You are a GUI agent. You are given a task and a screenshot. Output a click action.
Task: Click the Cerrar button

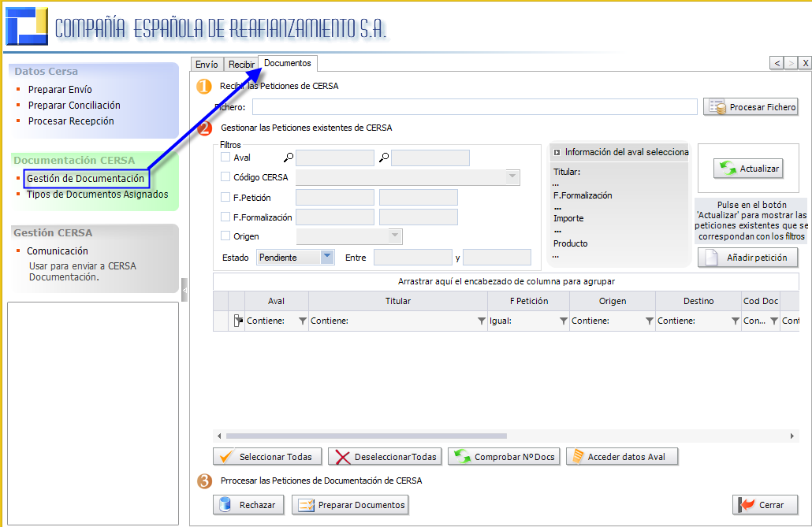[x=765, y=505]
